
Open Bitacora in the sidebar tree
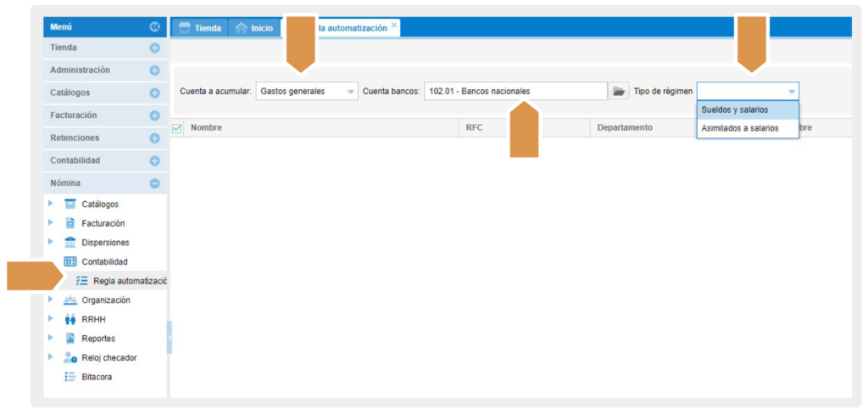96,377
